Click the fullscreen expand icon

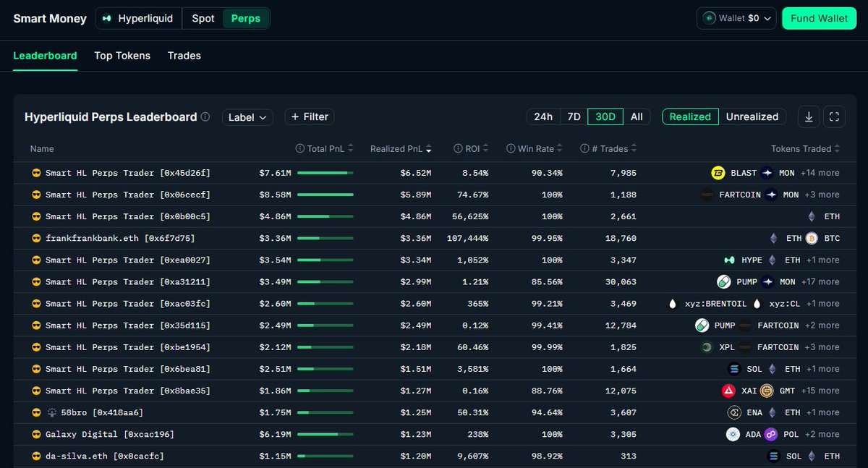834,116
